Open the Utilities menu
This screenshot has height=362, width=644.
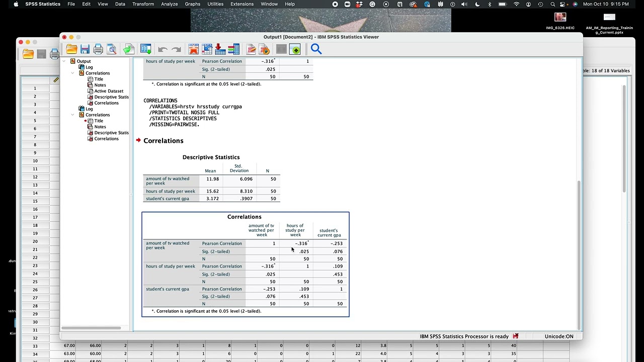pos(215,4)
